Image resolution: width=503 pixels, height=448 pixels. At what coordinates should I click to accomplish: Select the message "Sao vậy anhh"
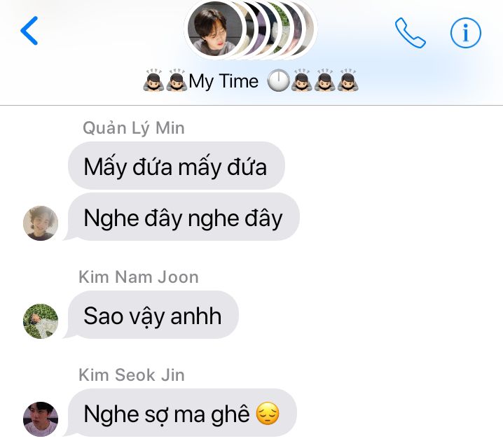point(153,315)
